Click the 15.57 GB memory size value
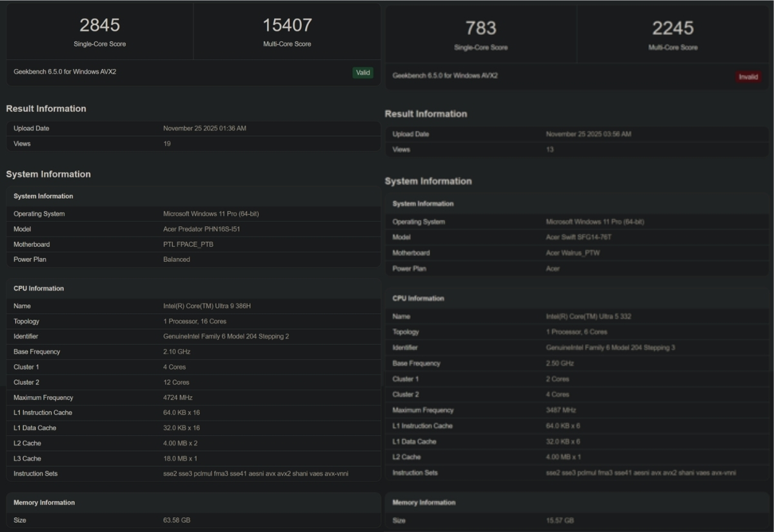This screenshot has height=532, width=774. click(x=559, y=520)
